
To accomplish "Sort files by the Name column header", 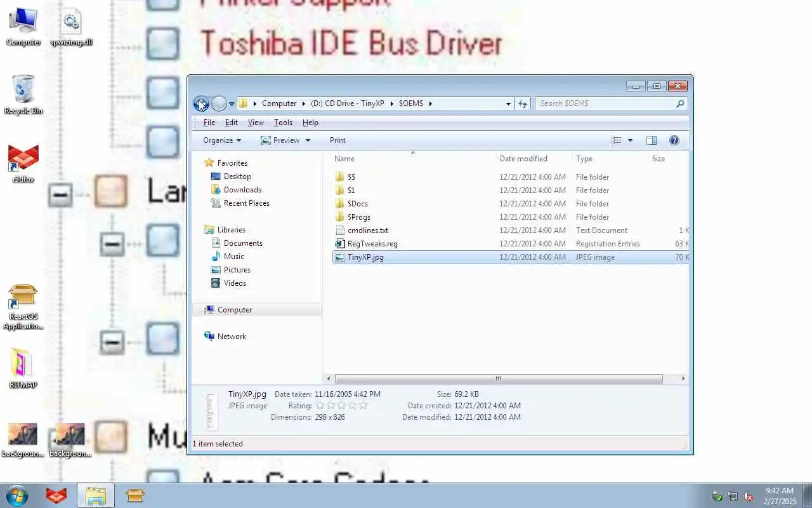I will 413,159.
